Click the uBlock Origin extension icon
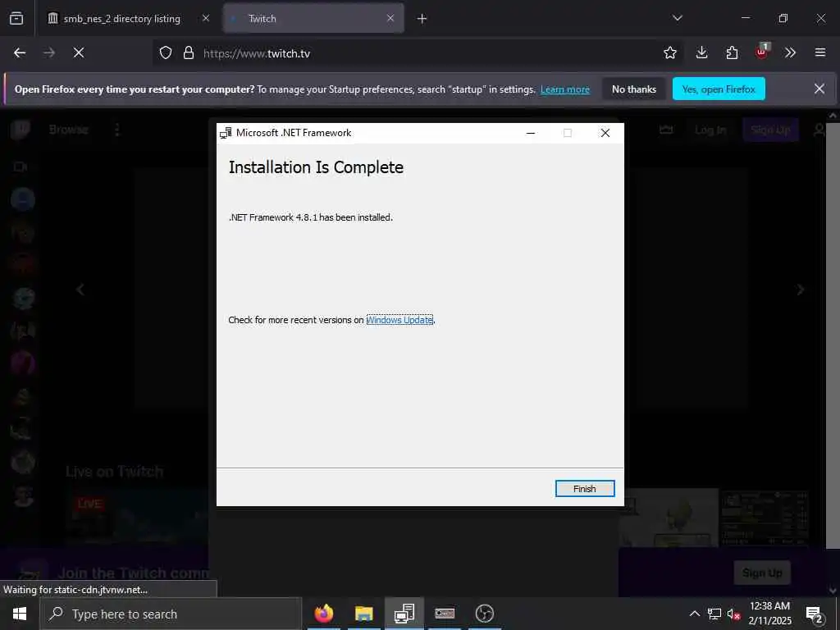The height and width of the screenshot is (630, 840). pyautogui.click(x=761, y=52)
